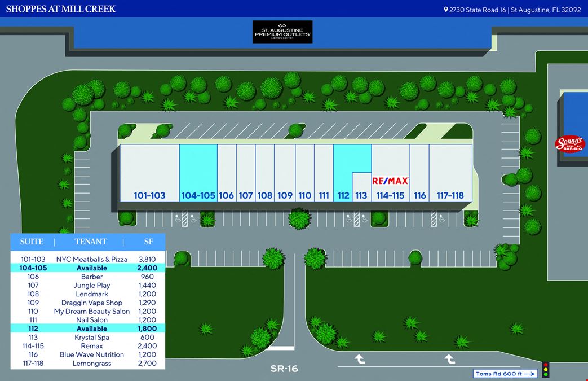Image resolution: width=588 pixels, height=381 pixels.
Task: Click suite 111 on the building plan
Action: coord(324,173)
